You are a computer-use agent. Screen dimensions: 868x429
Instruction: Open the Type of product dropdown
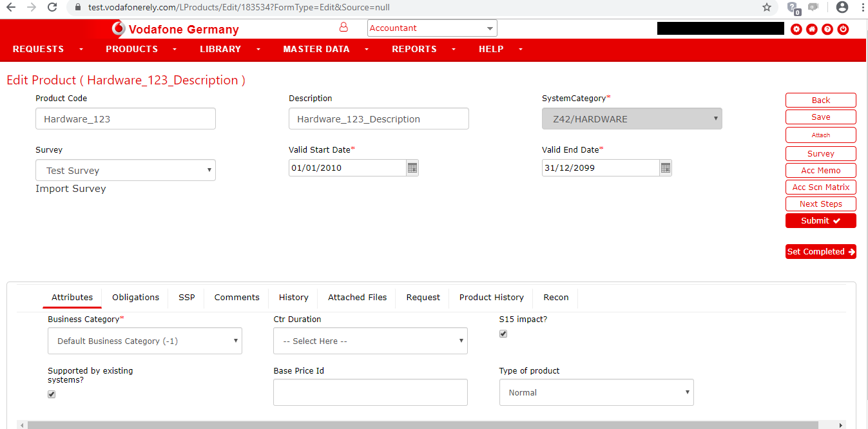[597, 392]
